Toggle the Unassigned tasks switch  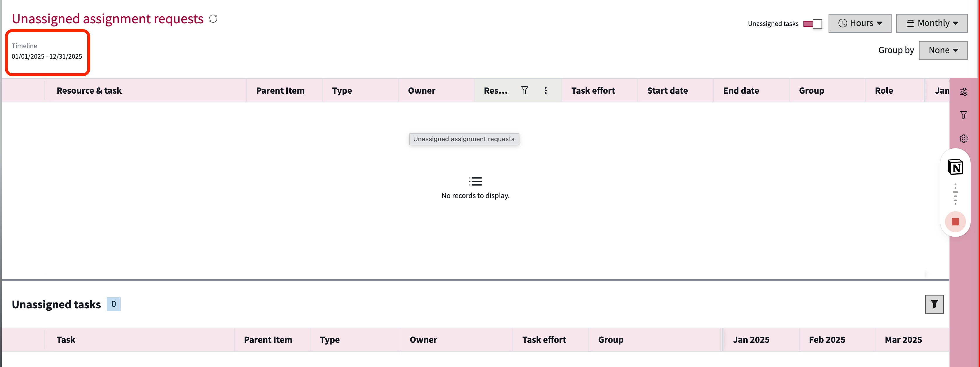pos(812,24)
